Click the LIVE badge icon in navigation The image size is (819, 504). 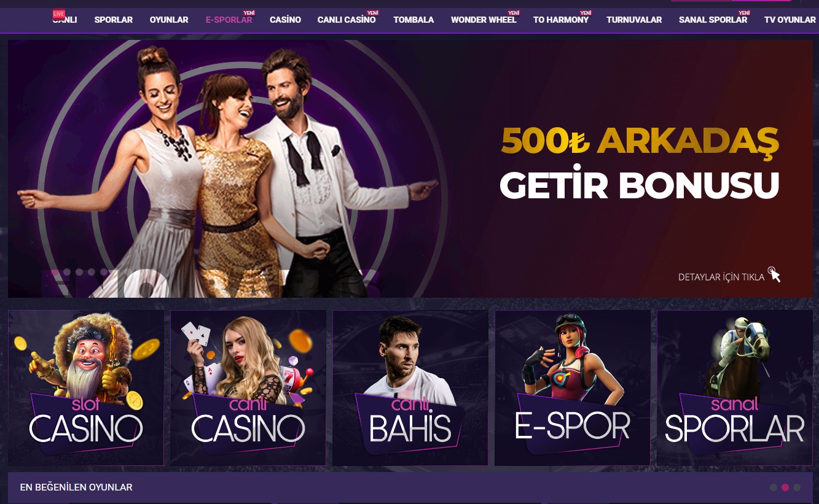[x=59, y=14]
